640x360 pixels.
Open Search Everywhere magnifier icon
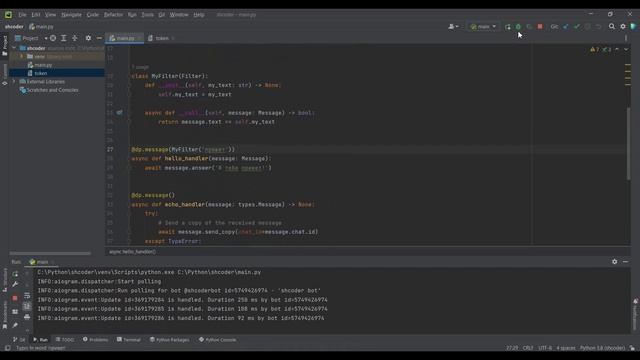pyautogui.click(x=612, y=27)
